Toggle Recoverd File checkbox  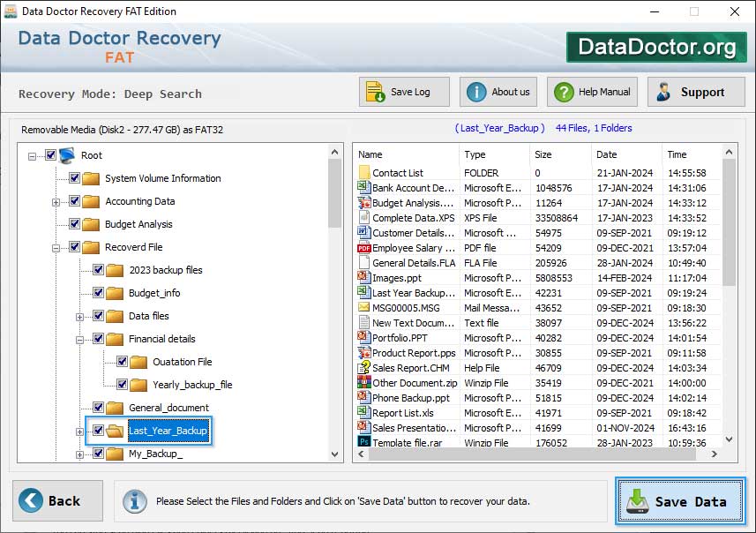click(74, 247)
